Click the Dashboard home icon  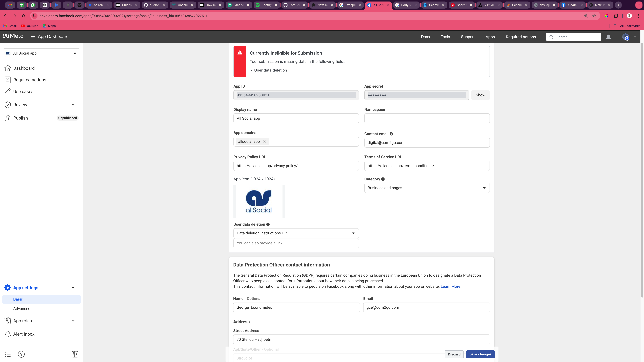(8, 68)
